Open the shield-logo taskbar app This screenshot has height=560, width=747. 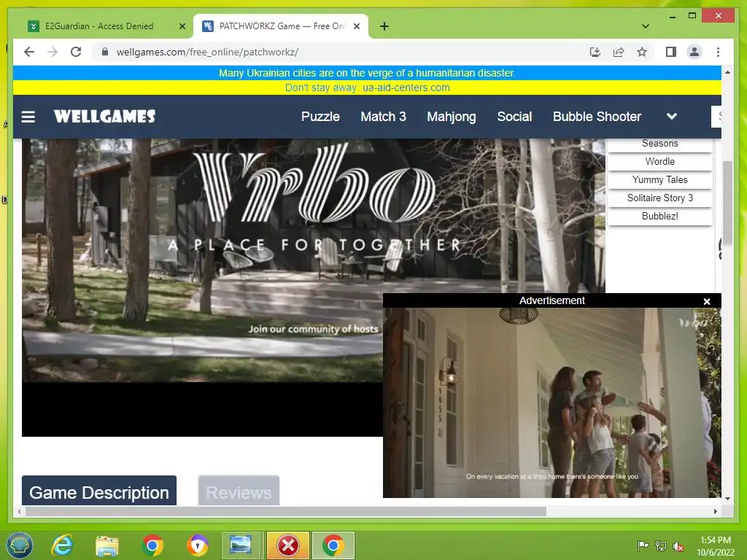pyautogui.click(x=197, y=545)
